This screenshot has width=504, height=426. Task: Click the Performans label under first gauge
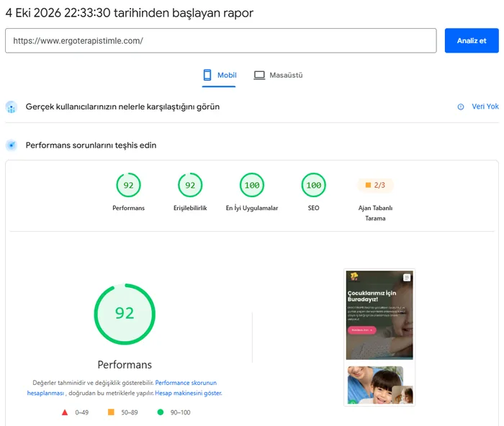(x=129, y=208)
